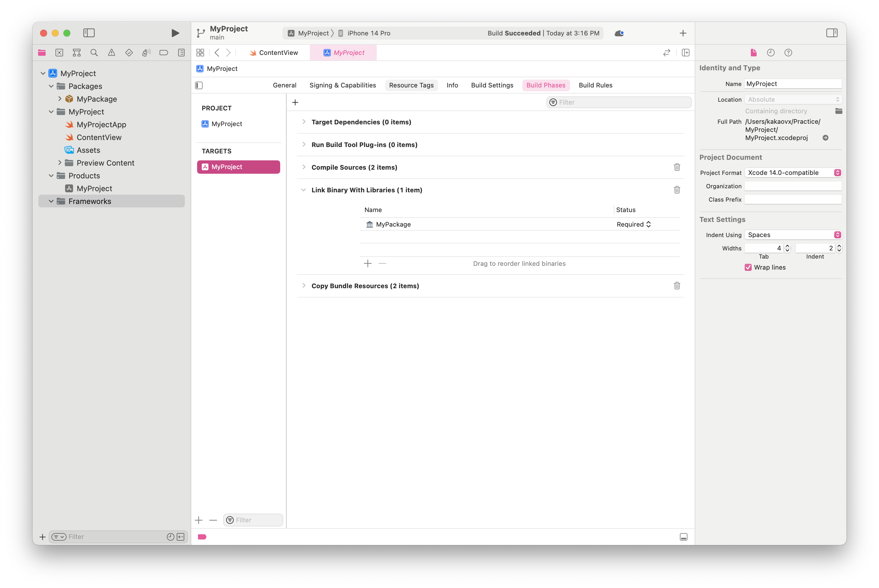Toggle the right inspector panel
This screenshot has height=588, width=879.
[831, 33]
